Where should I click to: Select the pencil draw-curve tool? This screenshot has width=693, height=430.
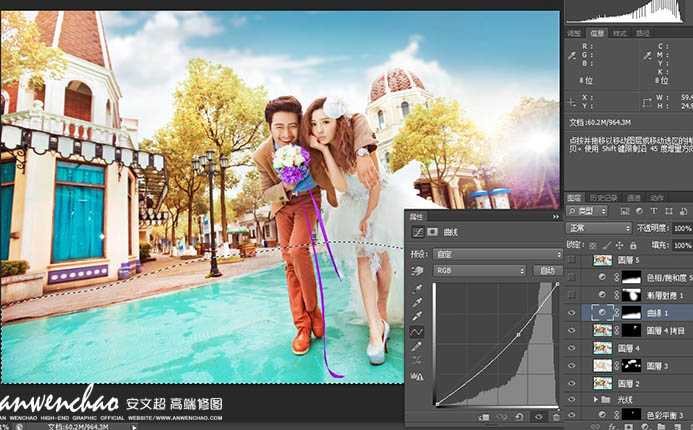417,346
